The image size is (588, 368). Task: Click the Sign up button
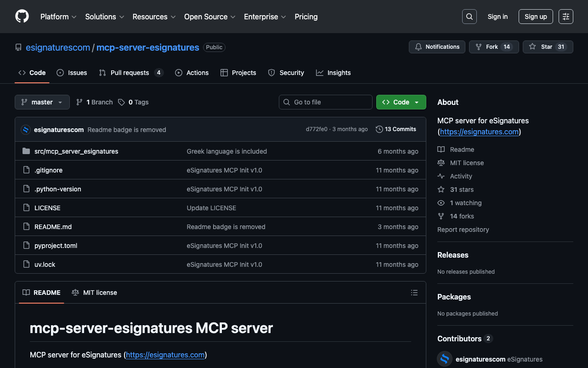(535, 17)
